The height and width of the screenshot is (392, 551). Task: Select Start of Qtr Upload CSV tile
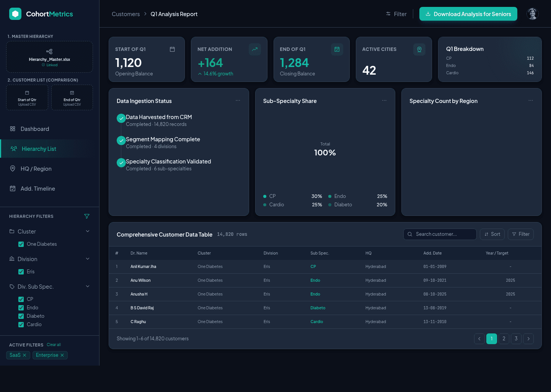pos(27,98)
